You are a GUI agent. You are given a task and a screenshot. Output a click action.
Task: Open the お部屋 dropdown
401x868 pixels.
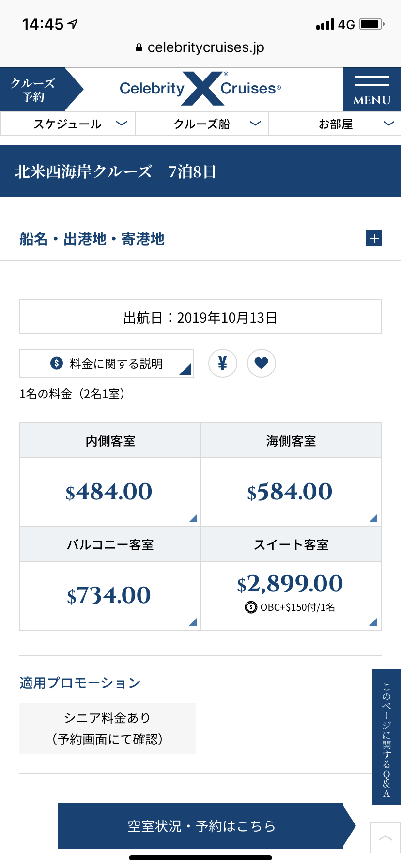point(335,124)
